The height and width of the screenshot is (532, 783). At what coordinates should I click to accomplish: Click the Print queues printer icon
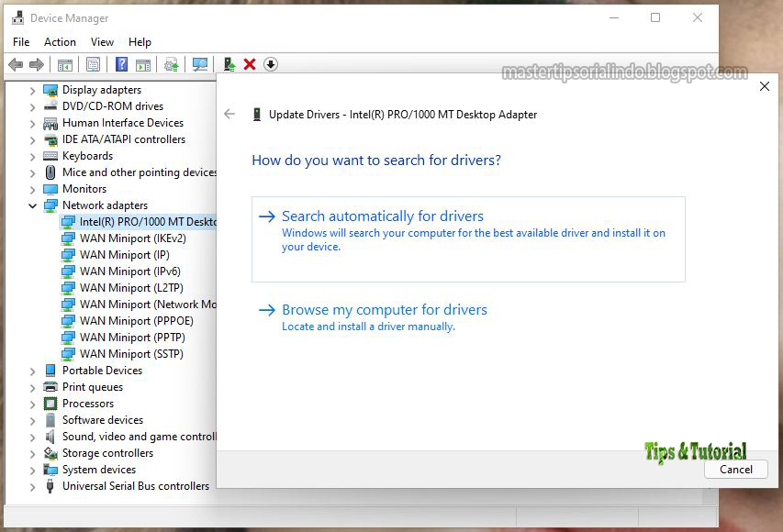tap(50, 387)
